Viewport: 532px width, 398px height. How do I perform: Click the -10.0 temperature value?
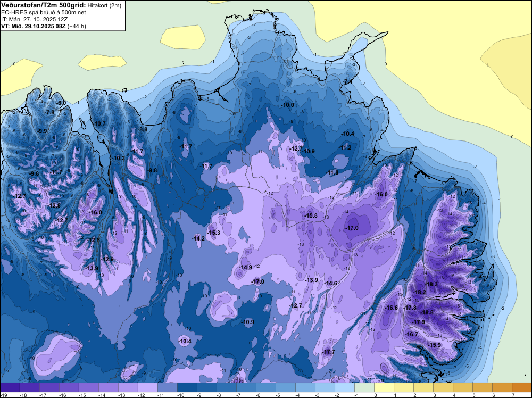pos(287,105)
